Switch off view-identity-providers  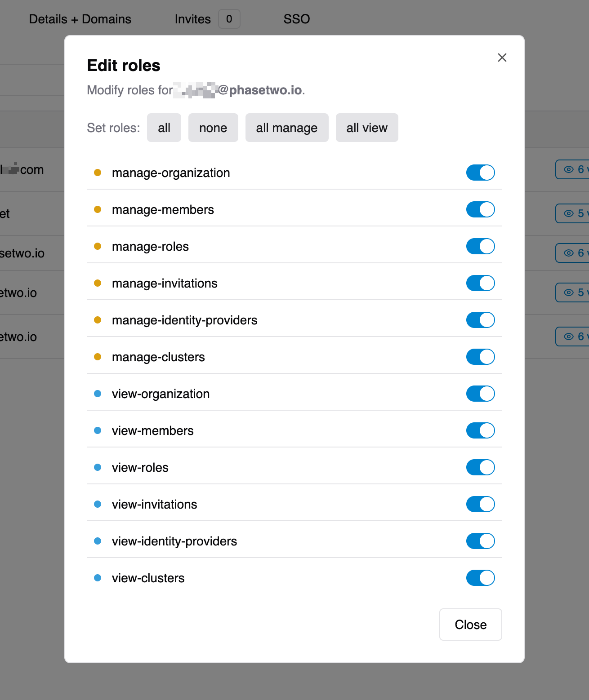[480, 541]
